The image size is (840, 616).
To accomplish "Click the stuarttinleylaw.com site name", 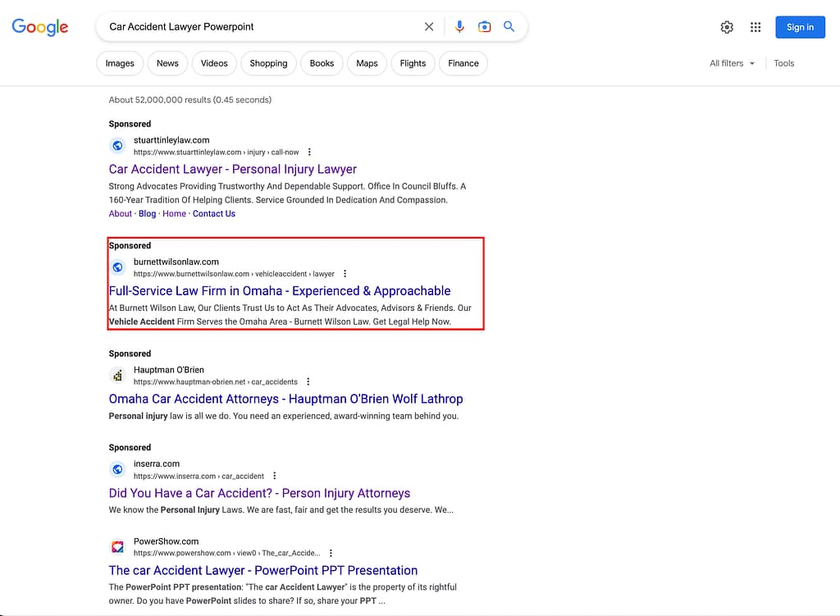I will tap(171, 140).
